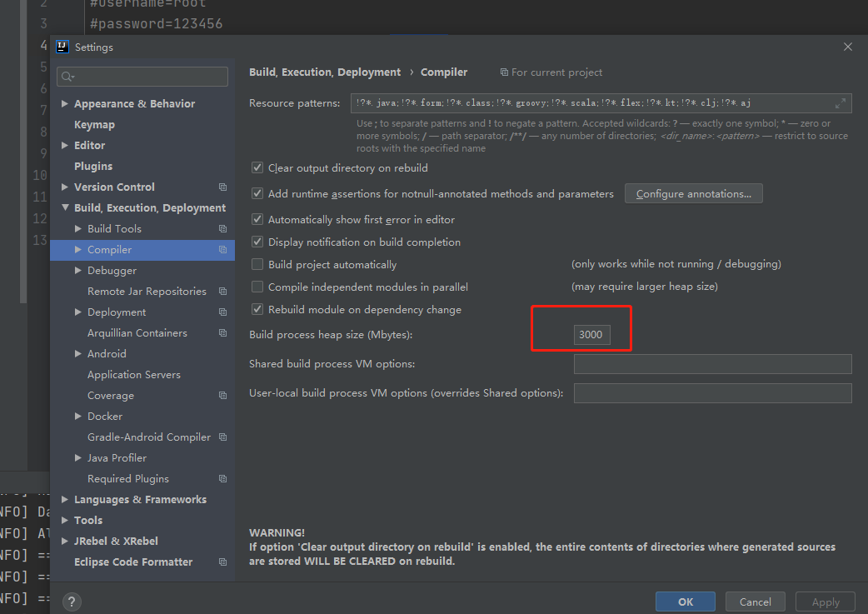Click the Build process heap size field
The width and height of the screenshot is (868, 614).
click(x=591, y=334)
